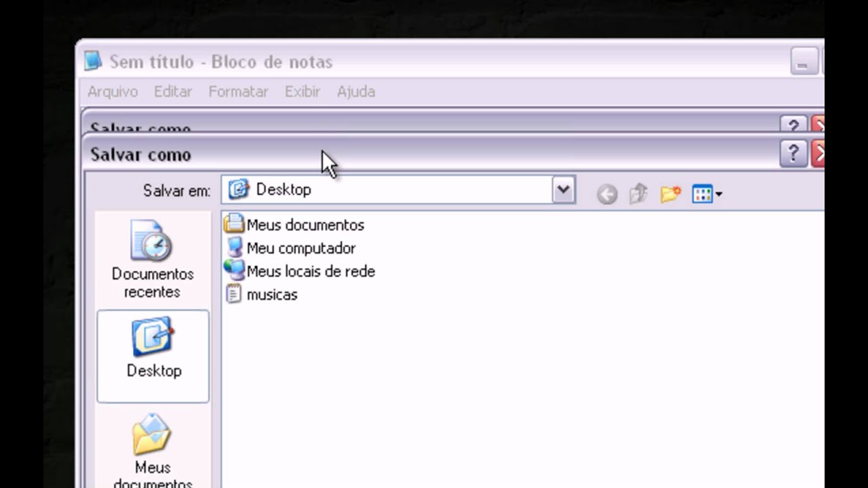Screen dimensions: 868x488
Task: Create a new folder icon
Action: tap(670, 195)
